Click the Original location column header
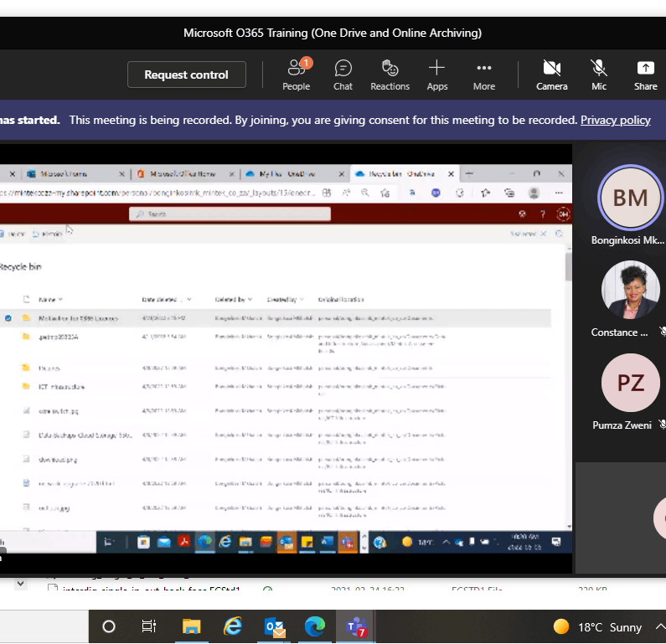Viewport: 666px width, 644px height. tap(341, 299)
